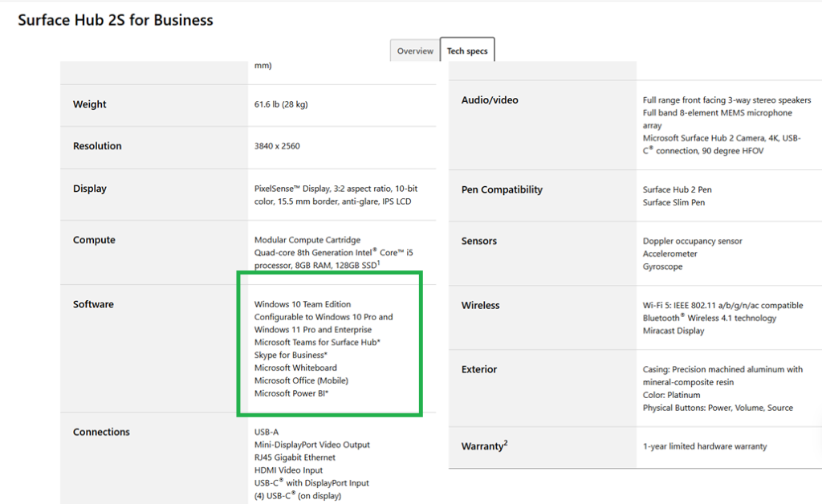
Task: Click Microsoft Teams for Surface Hub line
Action: tap(317, 342)
